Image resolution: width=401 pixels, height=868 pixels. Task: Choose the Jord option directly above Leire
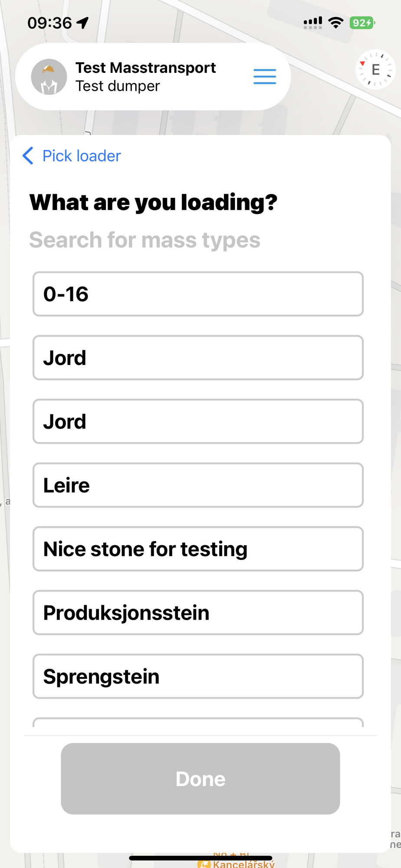click(x=198, y=421)
